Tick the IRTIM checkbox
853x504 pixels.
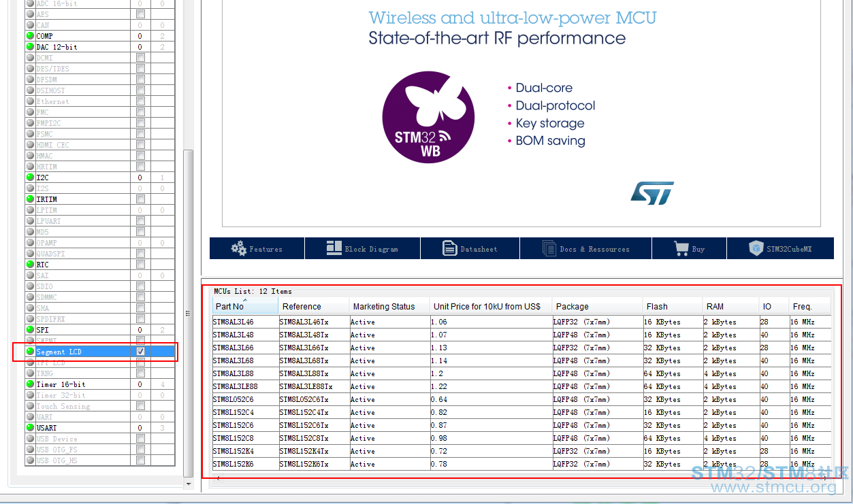click(140, 199)
